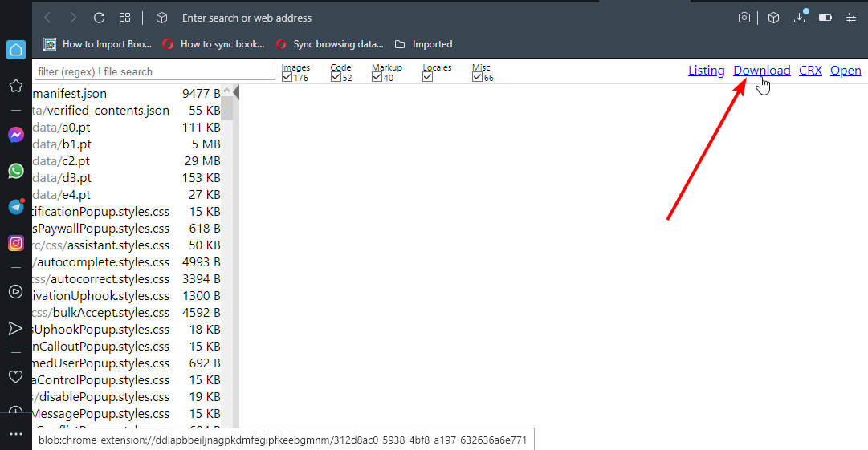
Task: Select manifest.json in the file list
Action: click(x=71, y=94)
